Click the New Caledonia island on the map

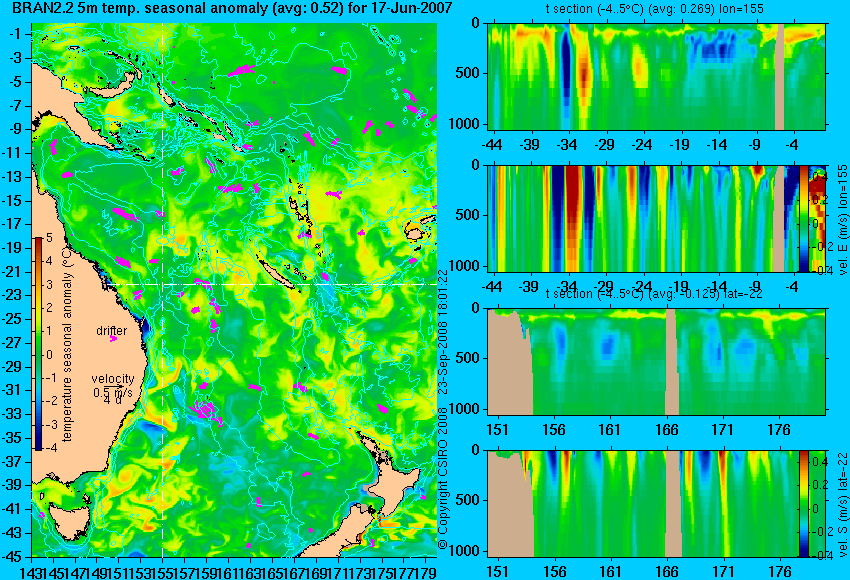coord(276,272)
